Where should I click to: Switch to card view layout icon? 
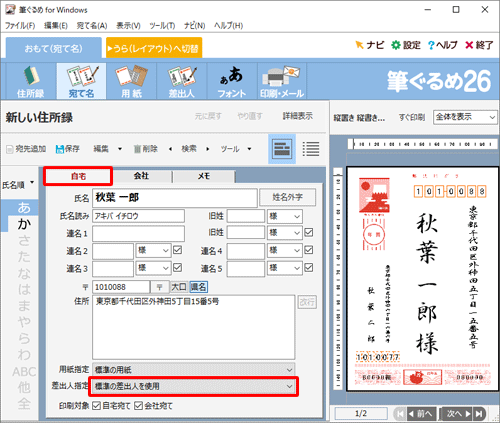click(282, 149)
